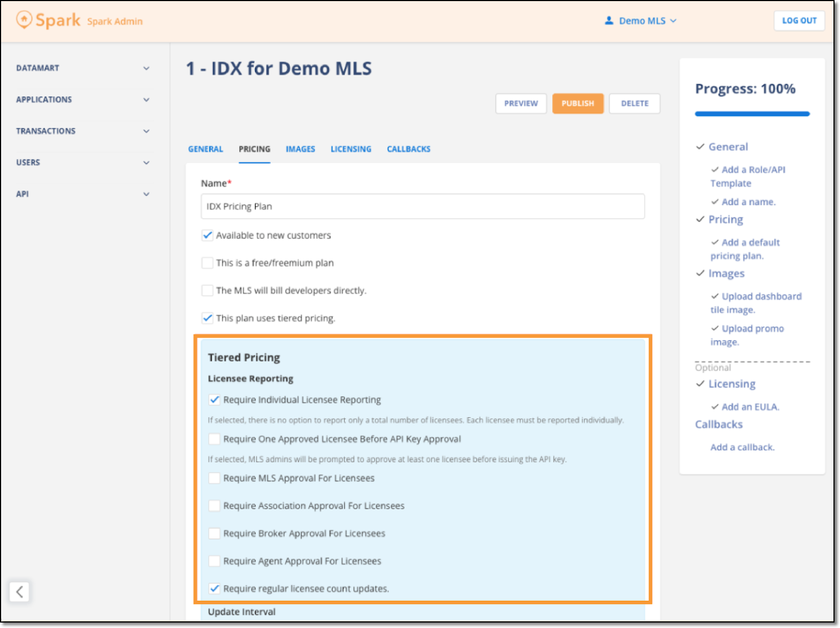The height and width of the screenshot is (628, 840).
Task: Uncheck Available to new customers
Action: pyautogui.click(x=208, y=235)
